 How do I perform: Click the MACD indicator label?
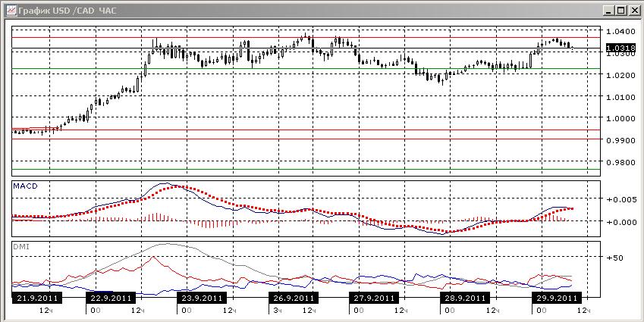tap(25, 186)
